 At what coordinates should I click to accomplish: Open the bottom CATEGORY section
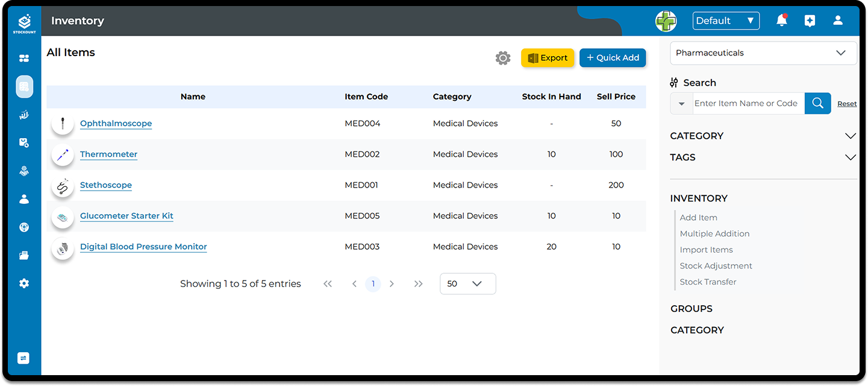(697, 330)
